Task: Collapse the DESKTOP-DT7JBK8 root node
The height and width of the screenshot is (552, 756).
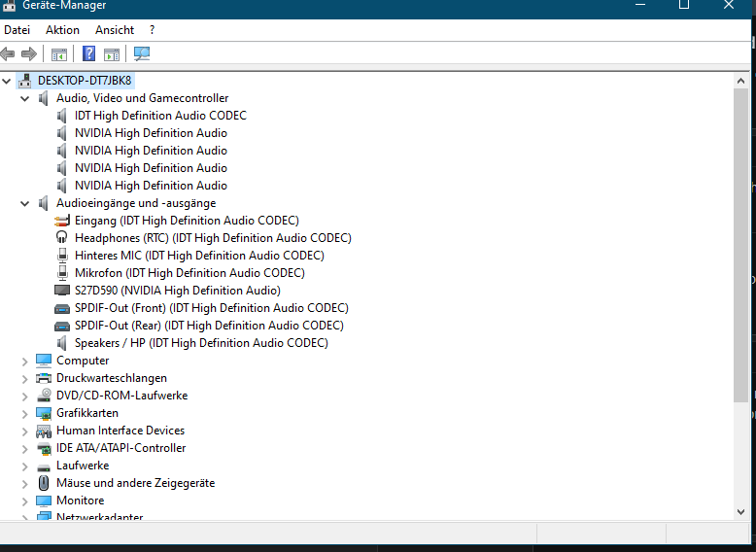Action: click(6, 81)
